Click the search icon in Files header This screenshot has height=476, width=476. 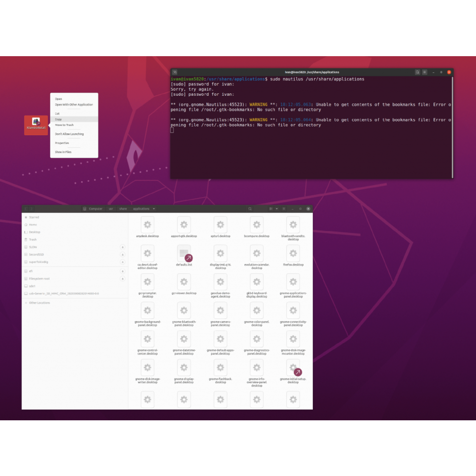[x=250, y=209]
